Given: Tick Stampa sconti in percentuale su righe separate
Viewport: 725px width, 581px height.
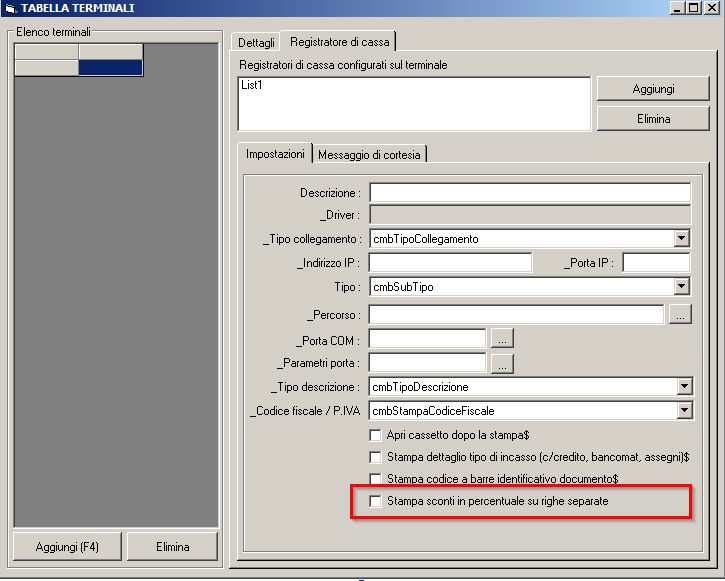Looking at the screenshot, I should click(x=375, y=501).
